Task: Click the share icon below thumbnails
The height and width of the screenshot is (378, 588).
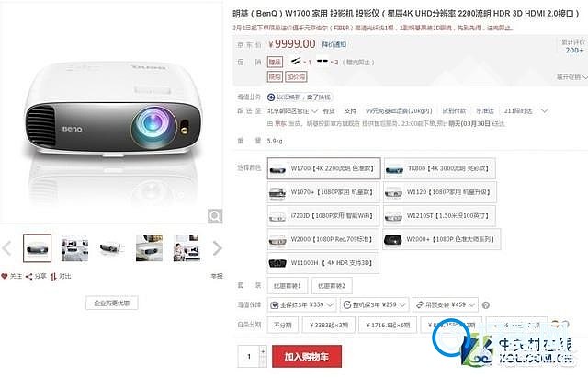Action: [28, 277]
